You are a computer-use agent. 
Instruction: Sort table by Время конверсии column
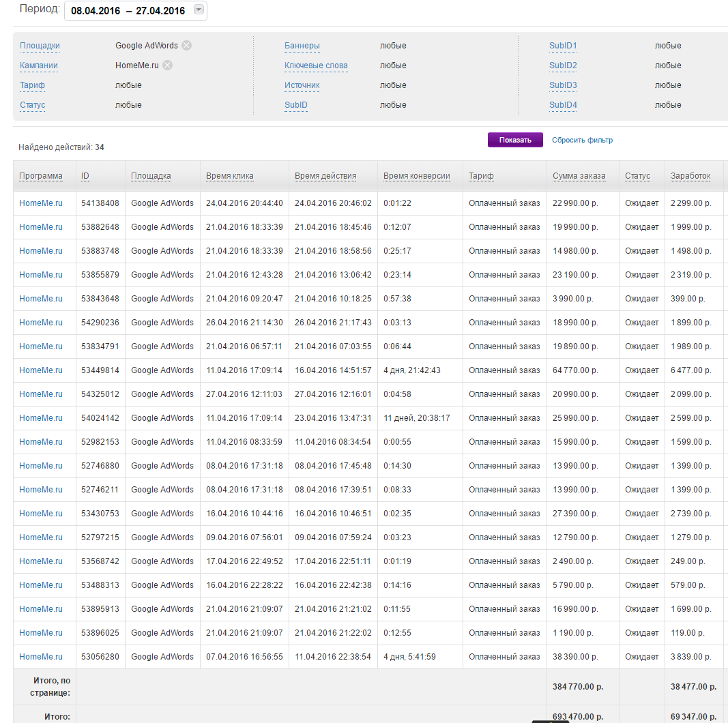[416, 176]
